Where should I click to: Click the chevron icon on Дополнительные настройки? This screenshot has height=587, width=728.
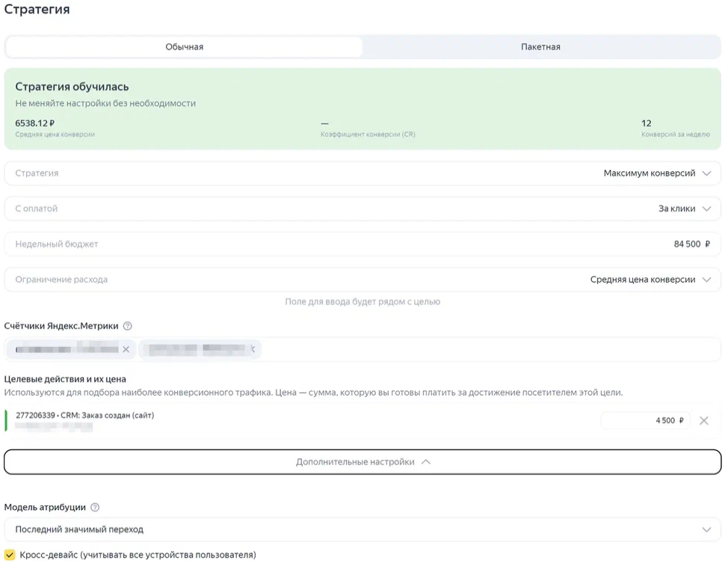click(426, 462)
